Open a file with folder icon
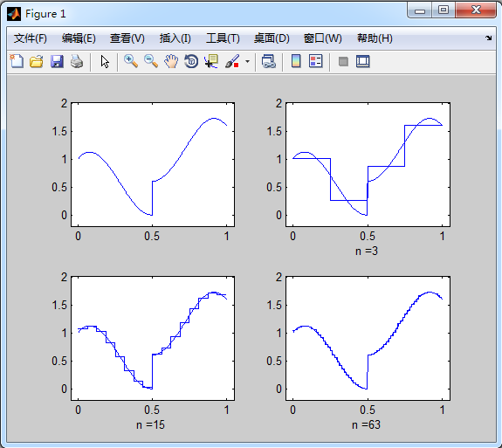This screenshot has width=502, height=448. 37,61
